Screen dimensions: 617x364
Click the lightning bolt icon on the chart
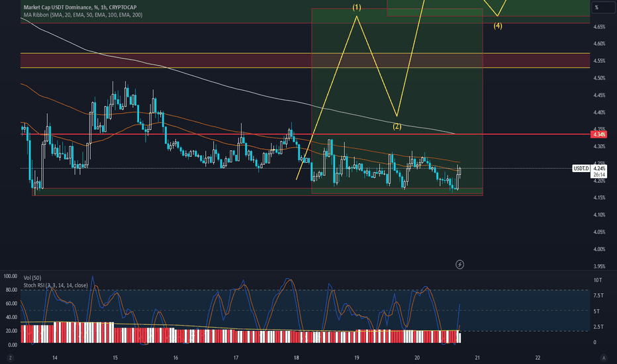[459, 265]
